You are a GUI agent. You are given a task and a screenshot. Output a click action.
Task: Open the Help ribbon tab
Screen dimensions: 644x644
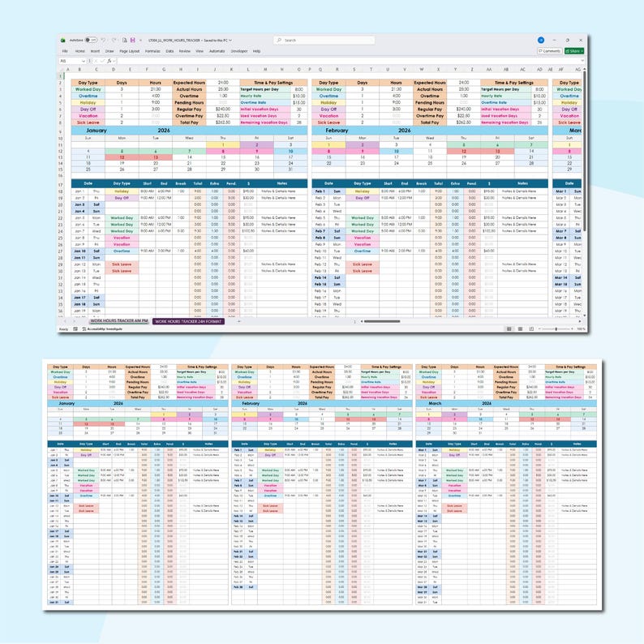(256, 51)
